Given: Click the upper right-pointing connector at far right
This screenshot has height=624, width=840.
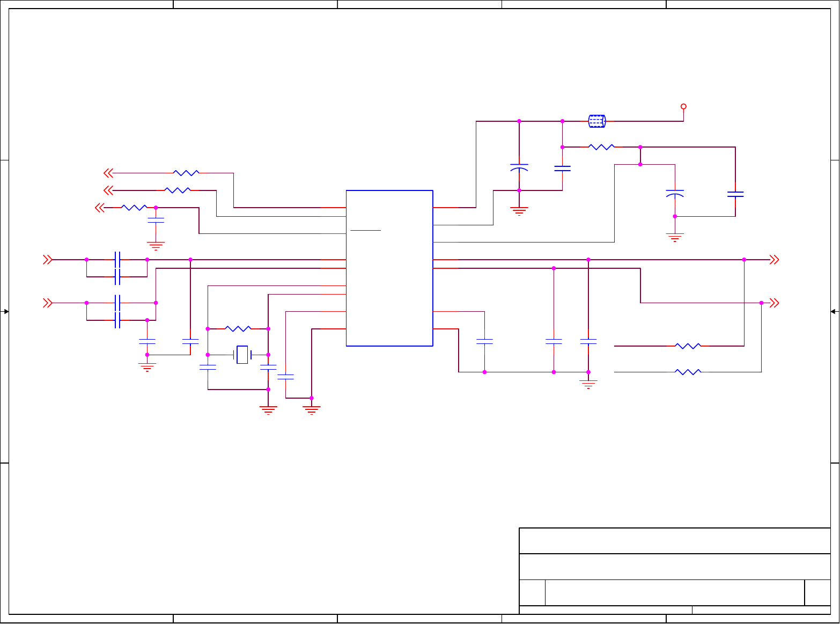Looking at the screenshot, I should (774, 260).
